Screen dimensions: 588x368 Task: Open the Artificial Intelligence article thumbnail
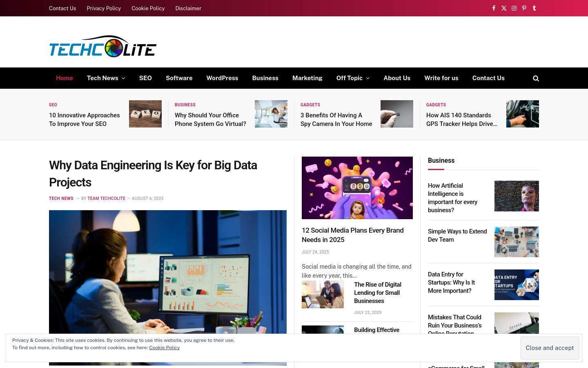(x=517, y=196)
